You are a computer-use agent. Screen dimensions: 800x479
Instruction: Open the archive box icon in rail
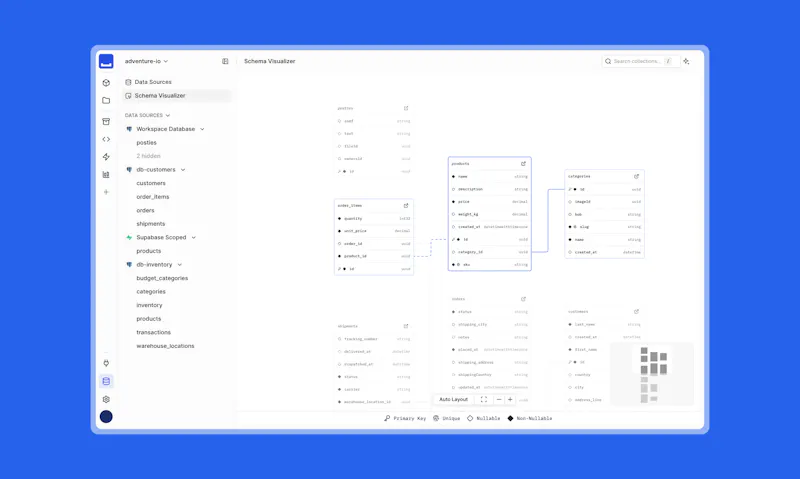106,121
